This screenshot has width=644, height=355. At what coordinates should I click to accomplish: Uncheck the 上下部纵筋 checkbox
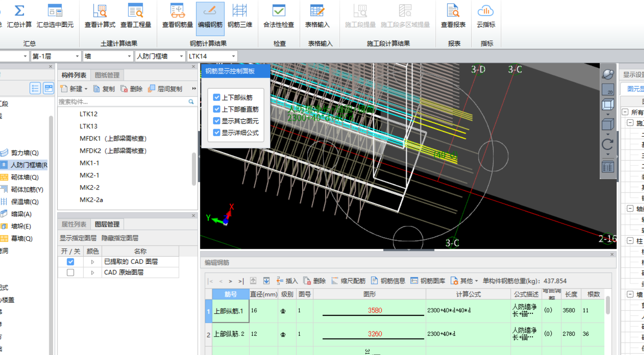(217, 98)
